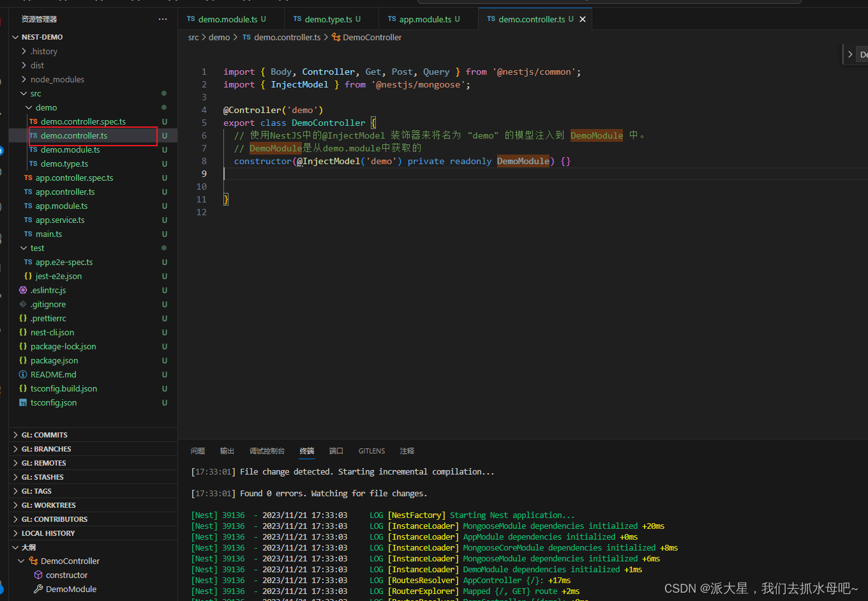Click the .eslintrc.js file icon
Screen dimensions: 868x601
(23, 290)
